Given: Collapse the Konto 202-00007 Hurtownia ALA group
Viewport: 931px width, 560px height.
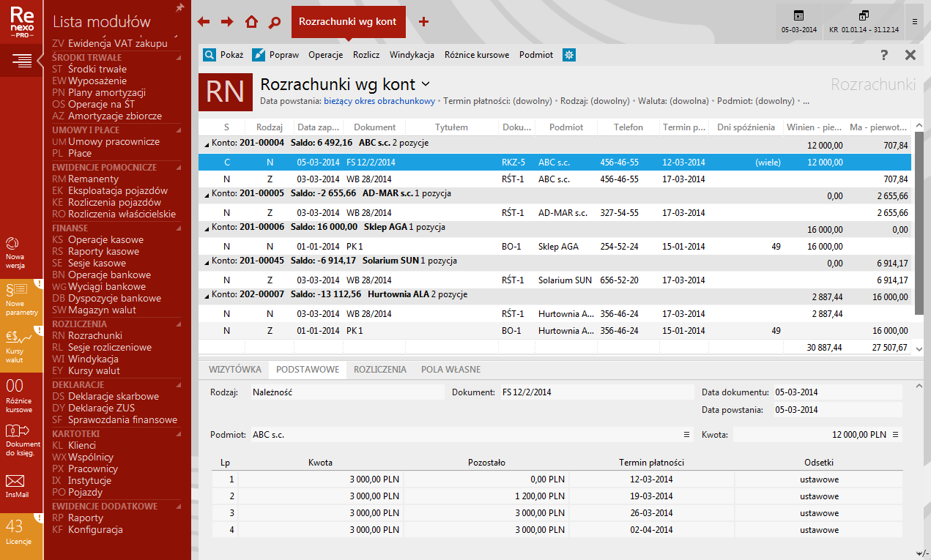Looking at the screenshot, I should pos(205,295).
